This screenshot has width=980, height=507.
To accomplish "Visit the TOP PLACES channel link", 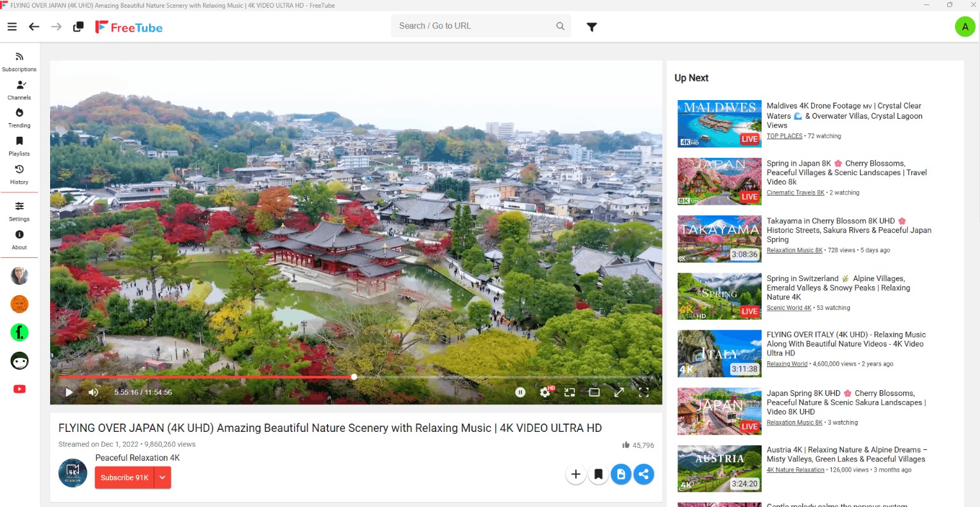I will pos(784,136).
